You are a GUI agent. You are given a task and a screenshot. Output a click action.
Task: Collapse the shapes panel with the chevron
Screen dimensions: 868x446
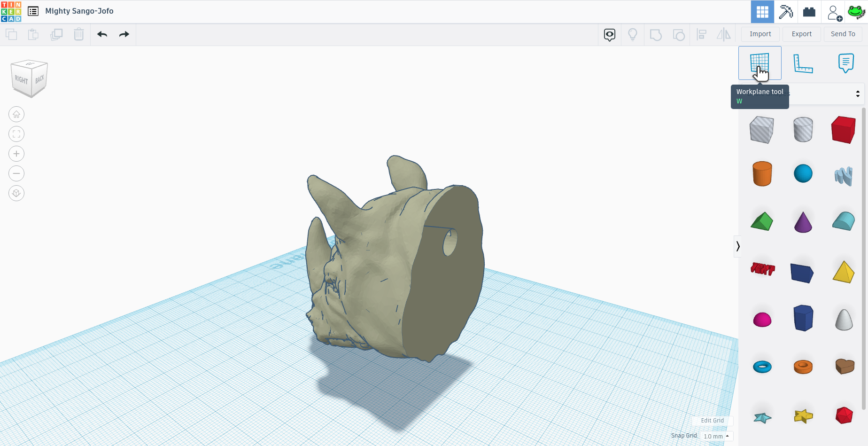point(738,246)
